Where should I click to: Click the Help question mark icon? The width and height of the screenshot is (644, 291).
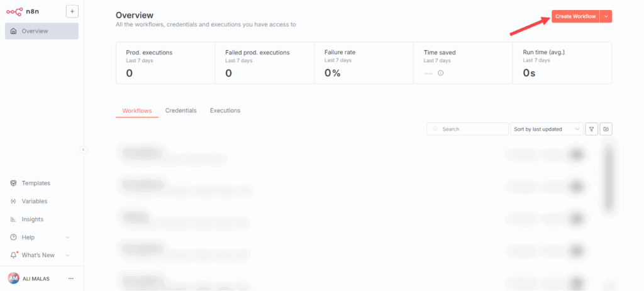pyautogui.click(x=14, y=238)
